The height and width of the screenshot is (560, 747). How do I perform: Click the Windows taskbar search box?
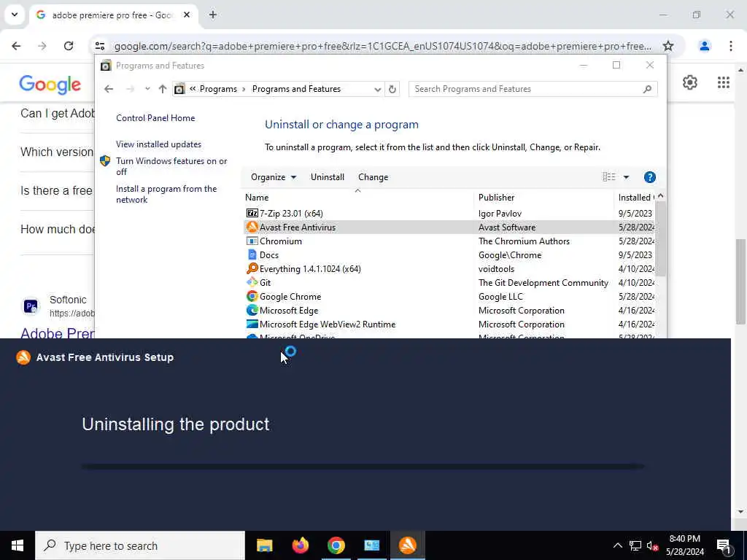(x=140, y=545)
